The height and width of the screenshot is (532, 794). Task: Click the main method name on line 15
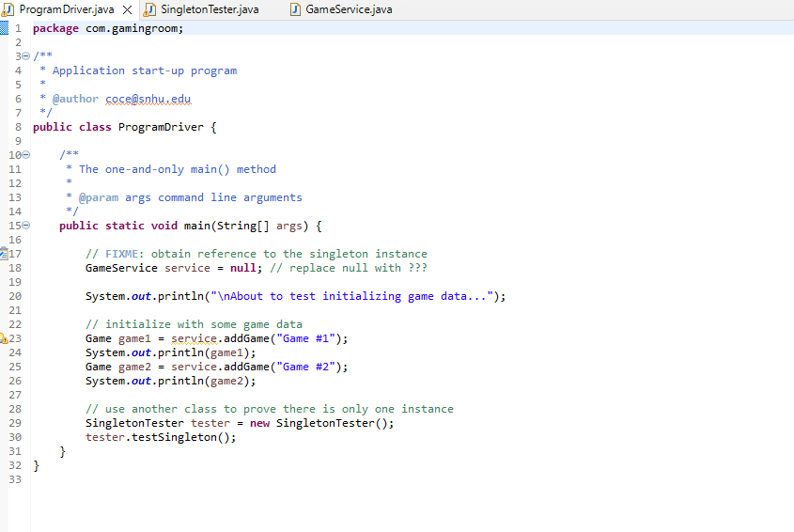(197, 226)
